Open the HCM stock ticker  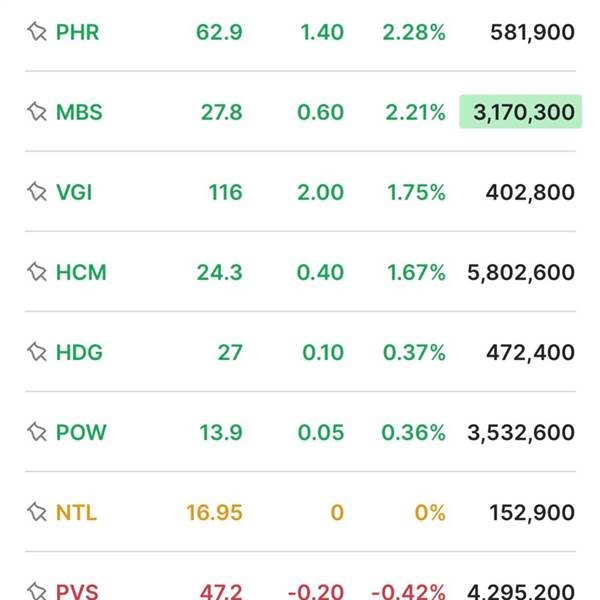click(81, 272)
